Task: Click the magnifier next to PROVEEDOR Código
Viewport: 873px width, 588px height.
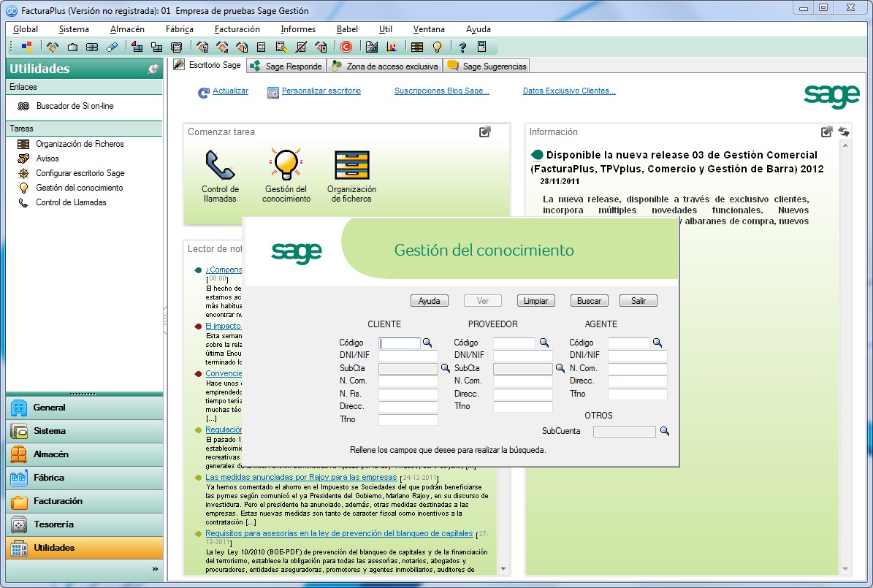Action: click(544, 343)
